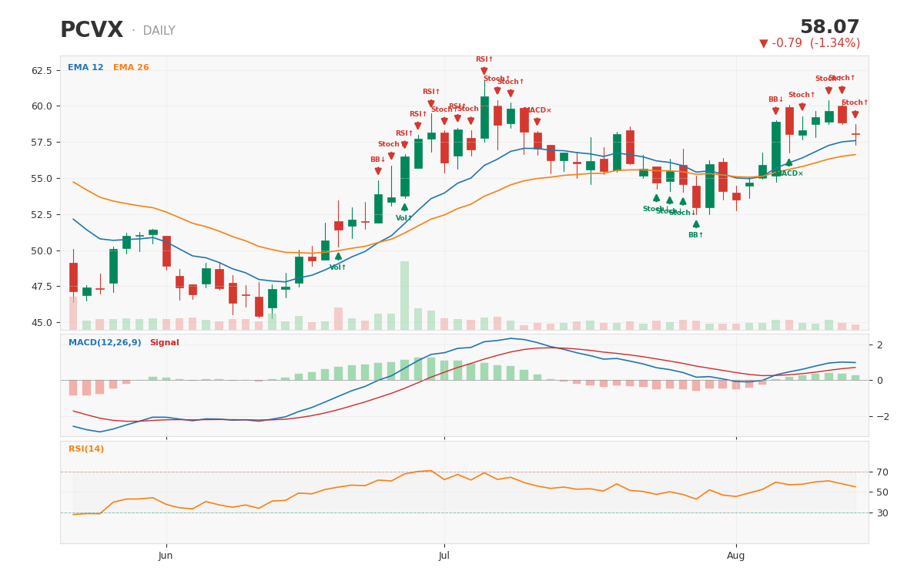924x578 pixels.
Task: Click the Jun date axis label
Action: [x=166, y=556]
